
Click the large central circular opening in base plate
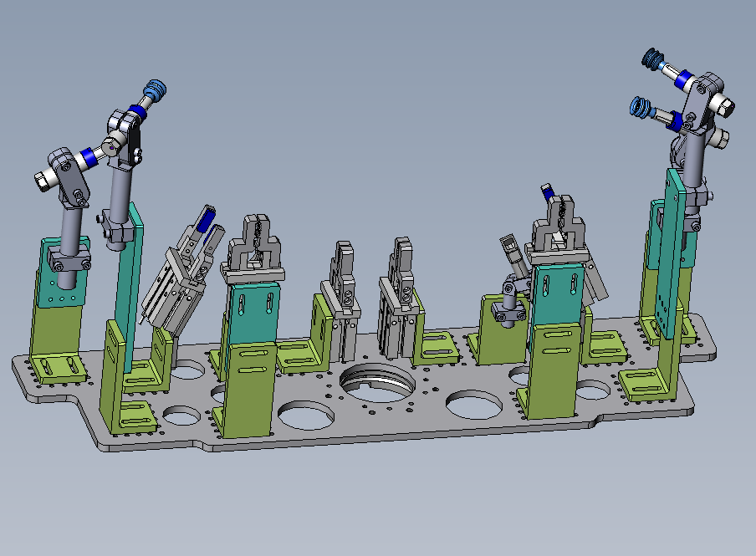click(x=377, y=383)
